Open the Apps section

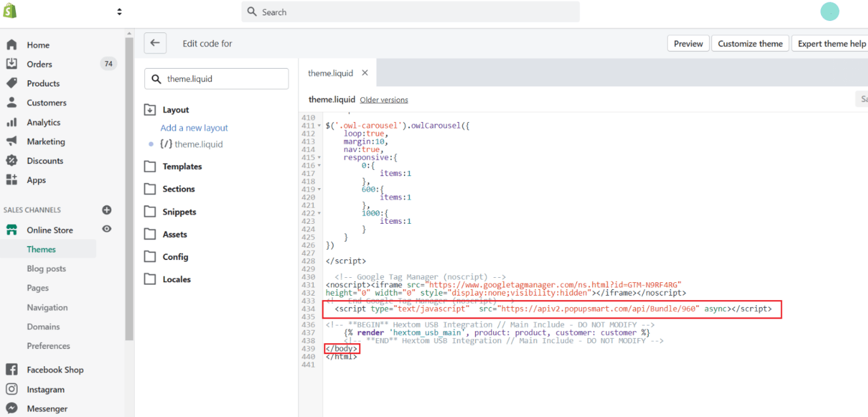click(37, 180)
